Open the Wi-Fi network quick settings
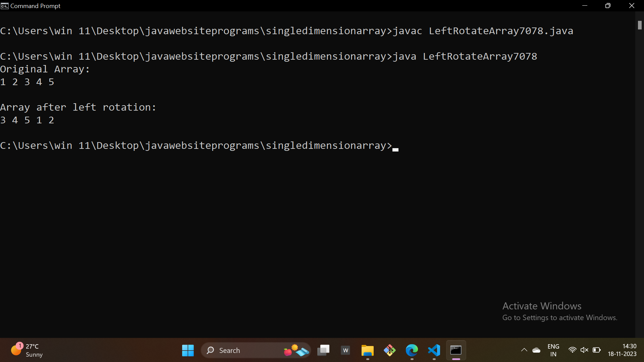The height and width of the screenshot is (362, 644). point(572,350)
